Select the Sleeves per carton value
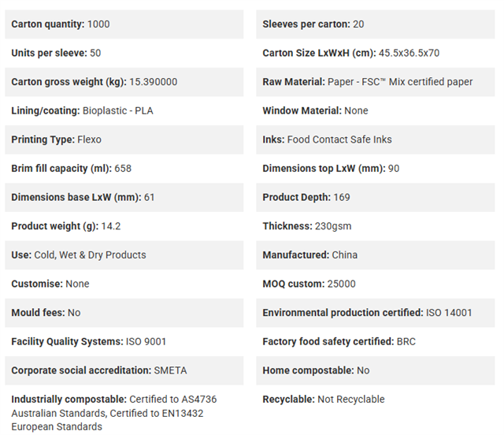This screenshot has width=504, height=435. click(358, 24)
